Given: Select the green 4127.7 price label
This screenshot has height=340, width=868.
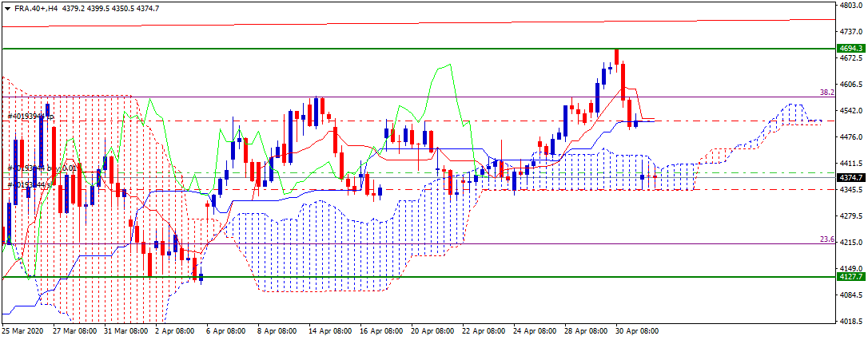Looking at the screenshot, I should click(850, 278).
